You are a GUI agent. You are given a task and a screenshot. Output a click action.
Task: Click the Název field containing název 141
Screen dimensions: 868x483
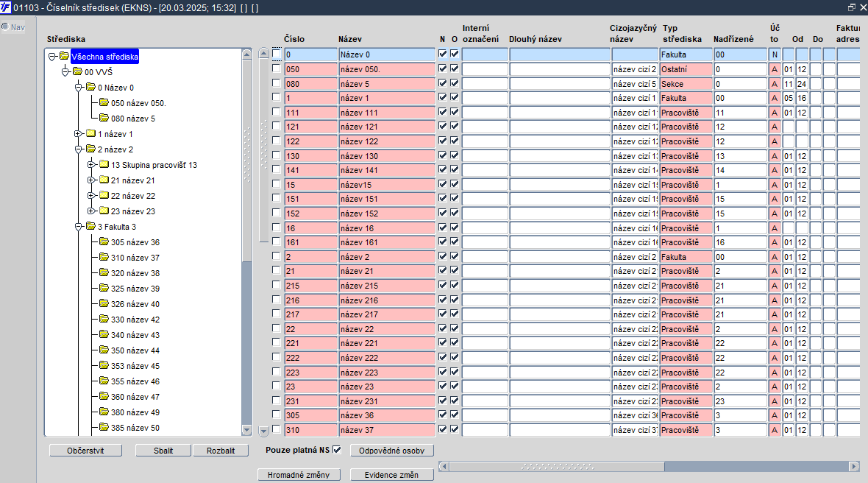coord(387,170)
